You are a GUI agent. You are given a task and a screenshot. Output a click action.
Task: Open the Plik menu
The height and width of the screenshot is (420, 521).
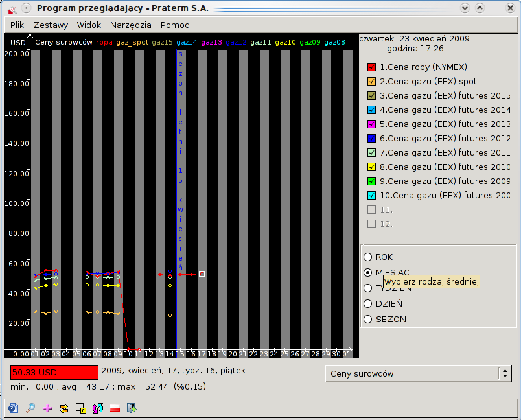coord(17,25)
